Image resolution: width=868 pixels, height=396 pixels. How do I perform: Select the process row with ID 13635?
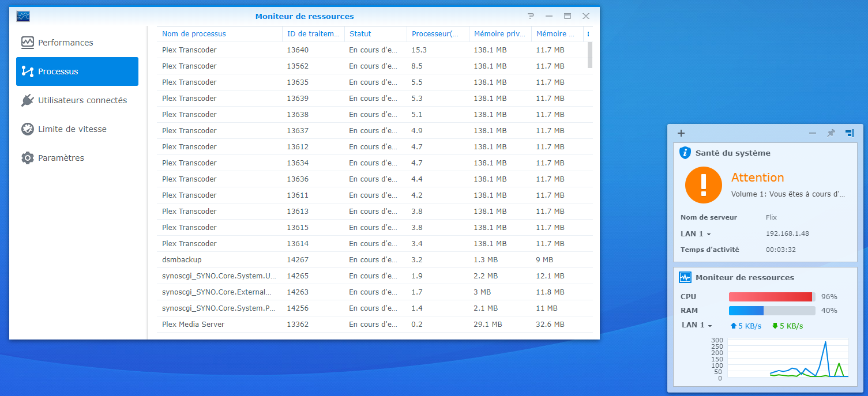tap(375, 82)
